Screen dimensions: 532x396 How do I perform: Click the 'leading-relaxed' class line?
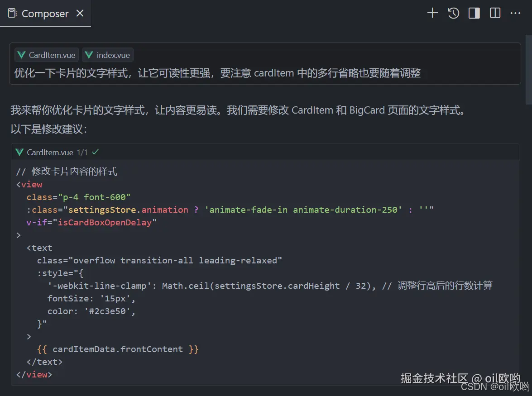159,260
